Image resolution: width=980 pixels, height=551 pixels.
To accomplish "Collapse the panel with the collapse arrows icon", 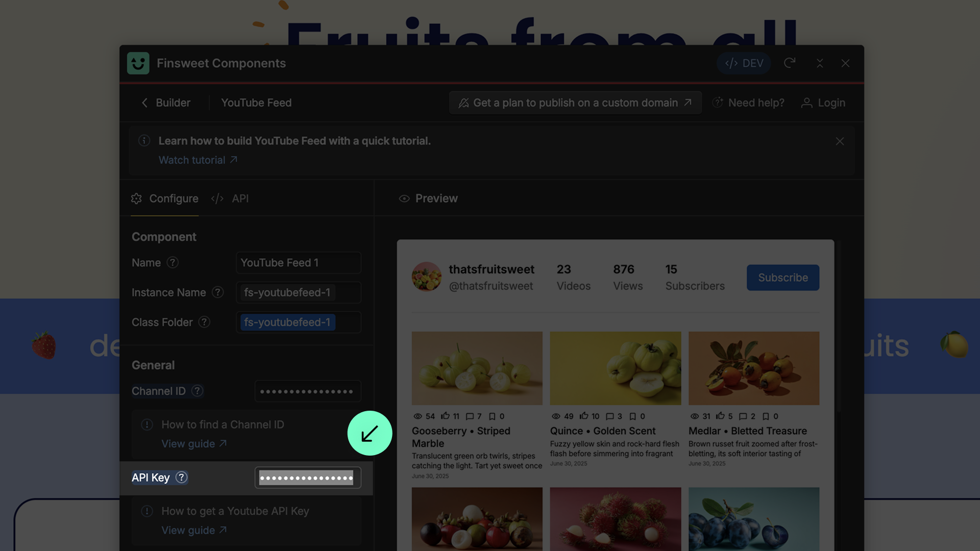I will 820,63.
